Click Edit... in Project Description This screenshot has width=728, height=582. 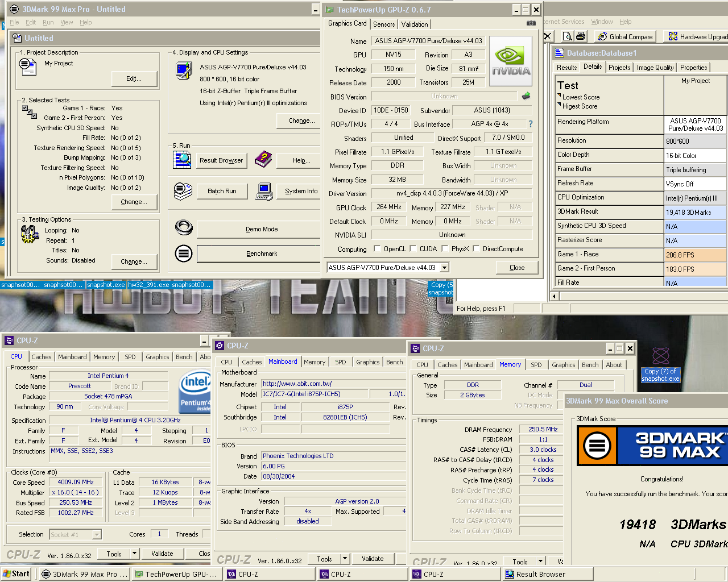(134, 78)
